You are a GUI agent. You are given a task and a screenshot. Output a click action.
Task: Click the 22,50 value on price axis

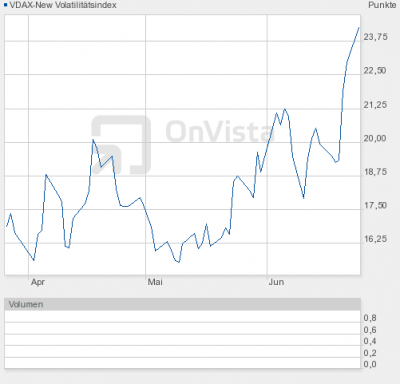click(x=375, y=70)
